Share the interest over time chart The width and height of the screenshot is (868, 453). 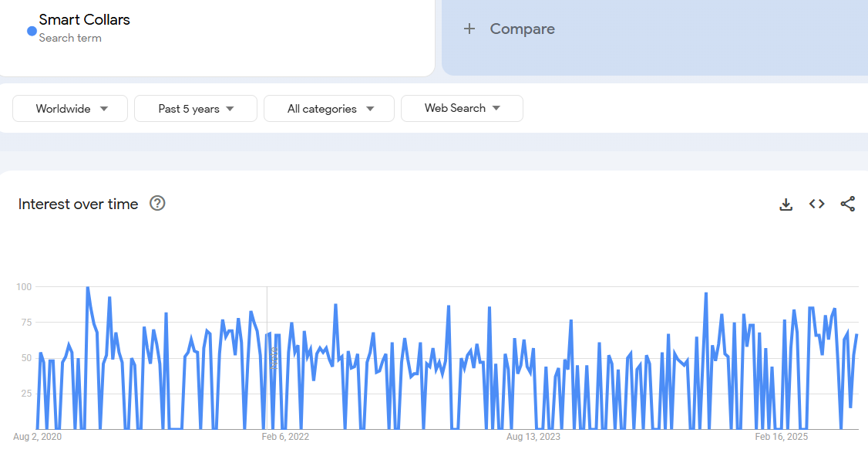point(847,204)
